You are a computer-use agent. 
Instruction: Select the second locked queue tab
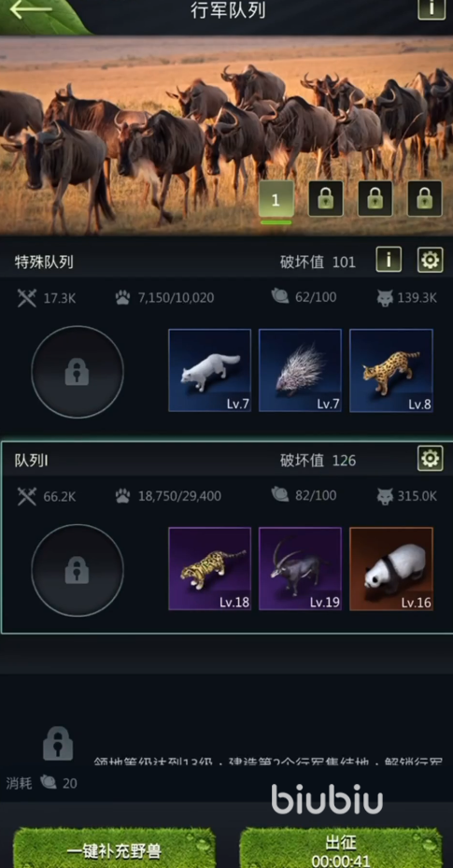326,199
